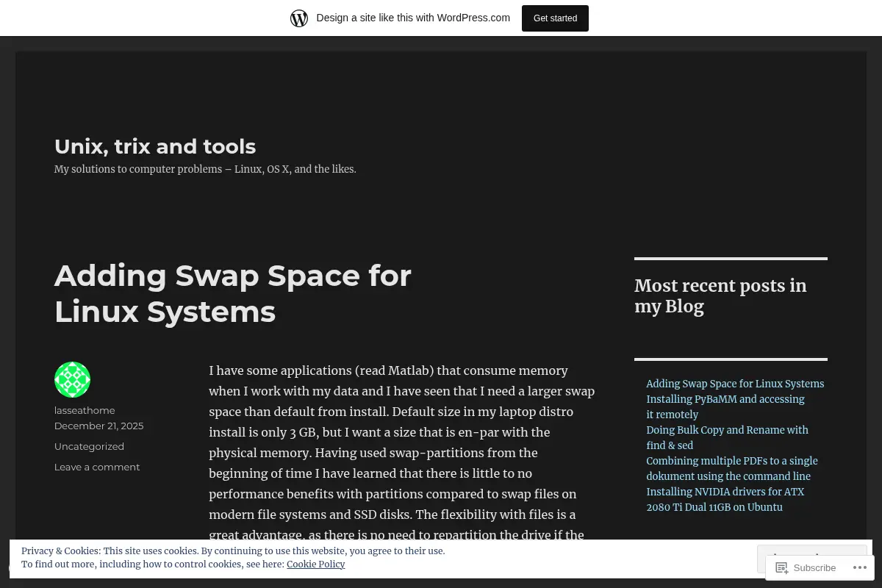Click the WordPress logo in top banner
This screenshot has height=588, width=882.
point(299,18)
